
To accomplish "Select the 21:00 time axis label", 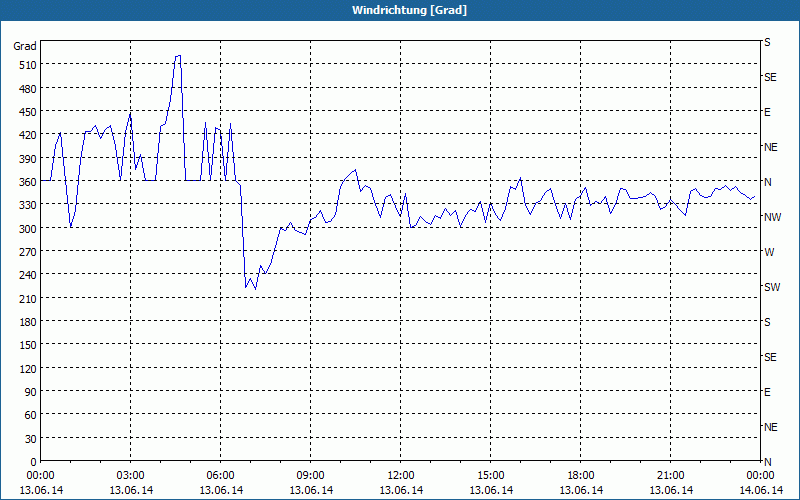I will point(670,476).
